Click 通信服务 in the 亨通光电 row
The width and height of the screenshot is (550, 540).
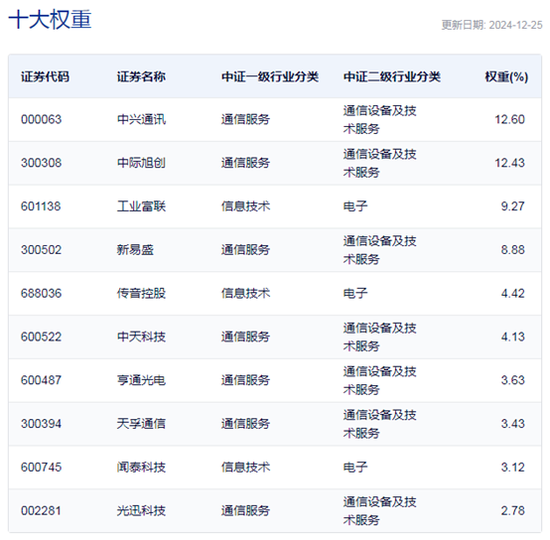pos(246,380)
